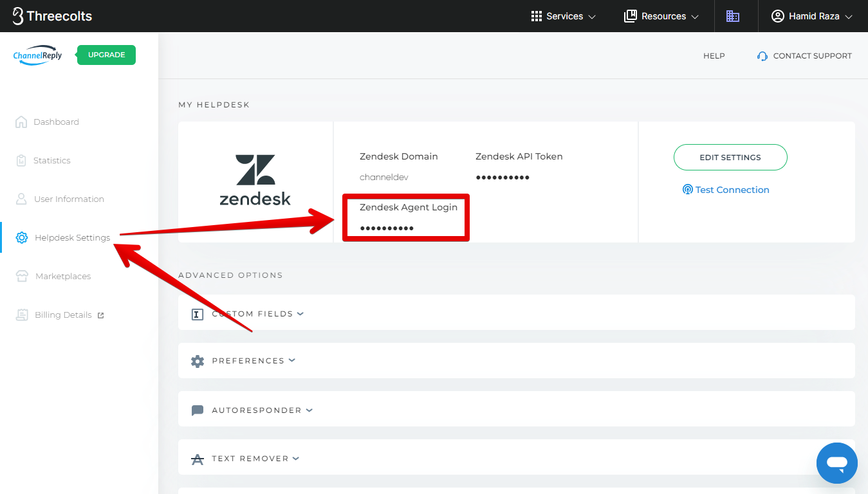Click the Dashboard home icon
This screenshot has height=494, width=868.
[21, 122]
